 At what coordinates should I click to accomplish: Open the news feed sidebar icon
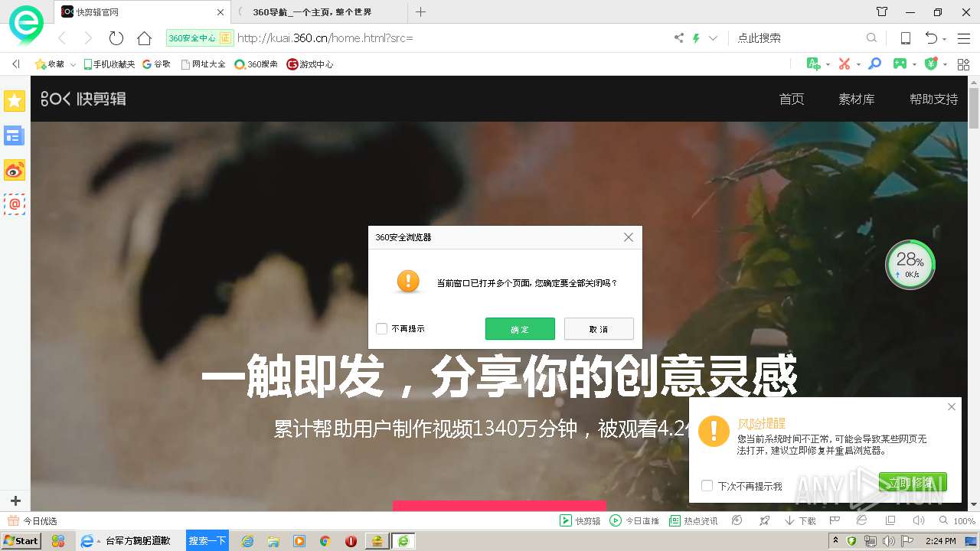15,135
